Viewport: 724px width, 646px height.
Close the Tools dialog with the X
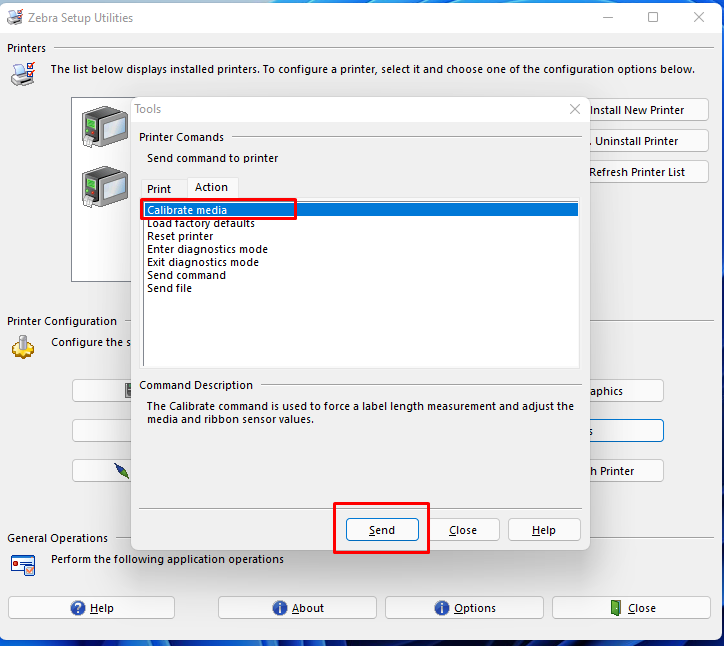click(x=575, y=109)
